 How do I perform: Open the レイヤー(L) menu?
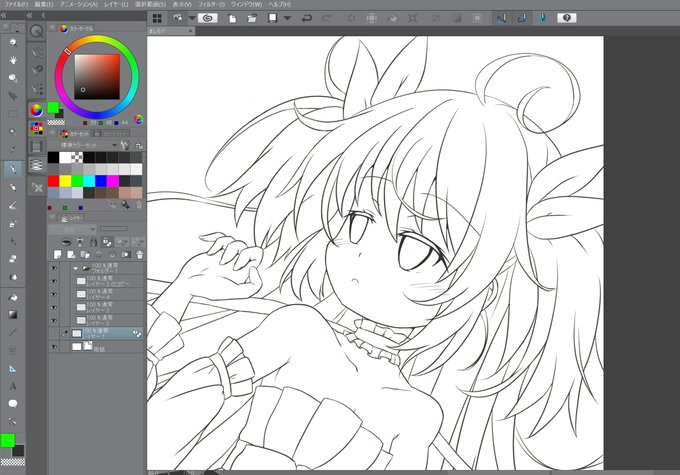point(116,4)
